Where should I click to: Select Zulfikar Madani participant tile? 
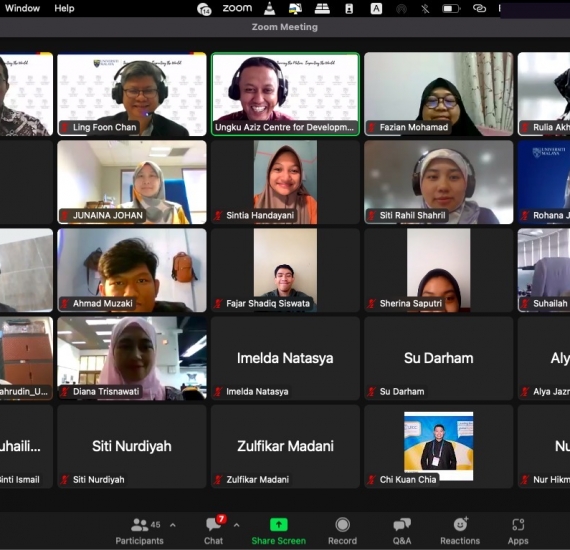click(285, 446)
